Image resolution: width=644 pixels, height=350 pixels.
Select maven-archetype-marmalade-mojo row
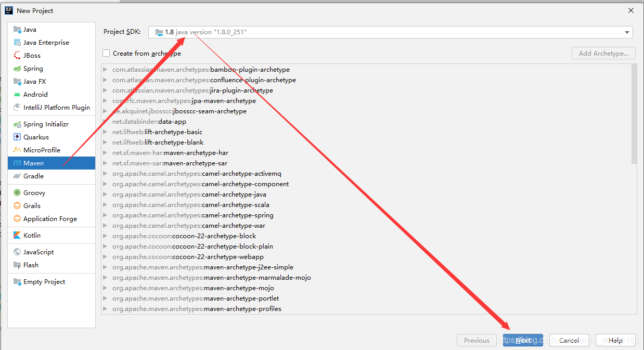coord(366,278)
